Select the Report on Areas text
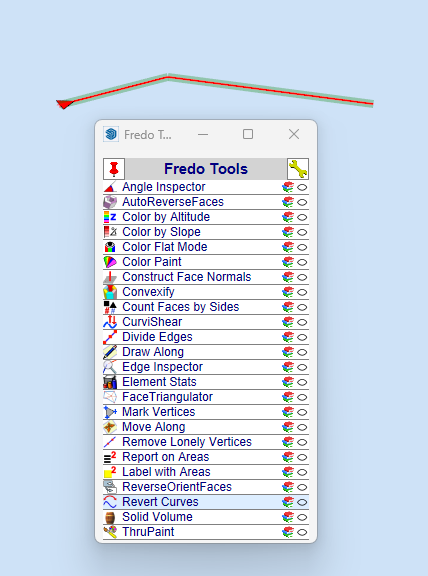Image resolution: width=428 pixels, height=576 pixels. point(165,457)
